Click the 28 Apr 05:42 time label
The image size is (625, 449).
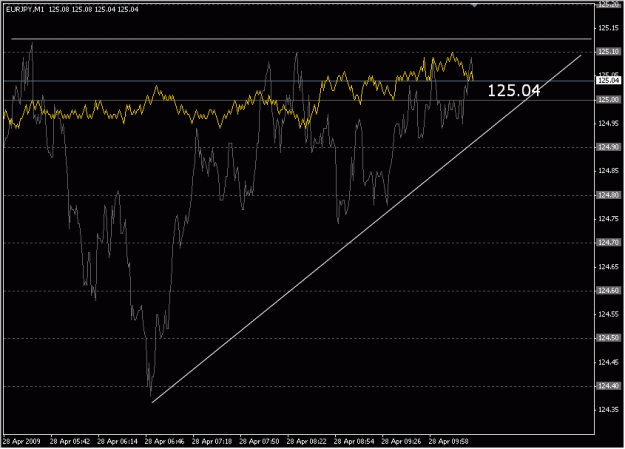pos(70,442)
